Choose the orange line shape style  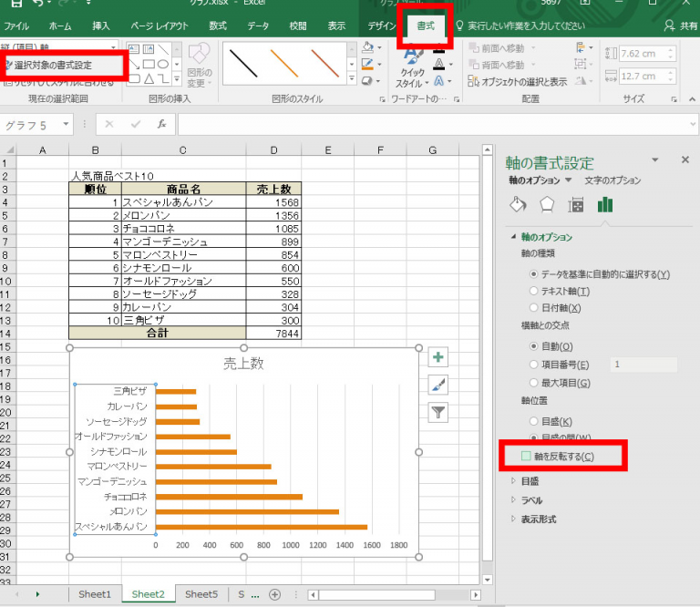pos(284,63)
